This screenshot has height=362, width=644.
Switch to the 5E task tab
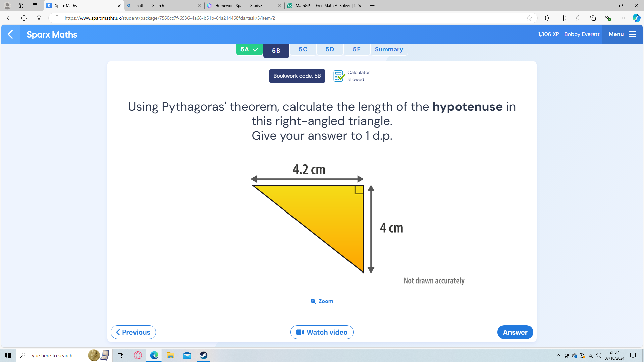tap(357, 49)
